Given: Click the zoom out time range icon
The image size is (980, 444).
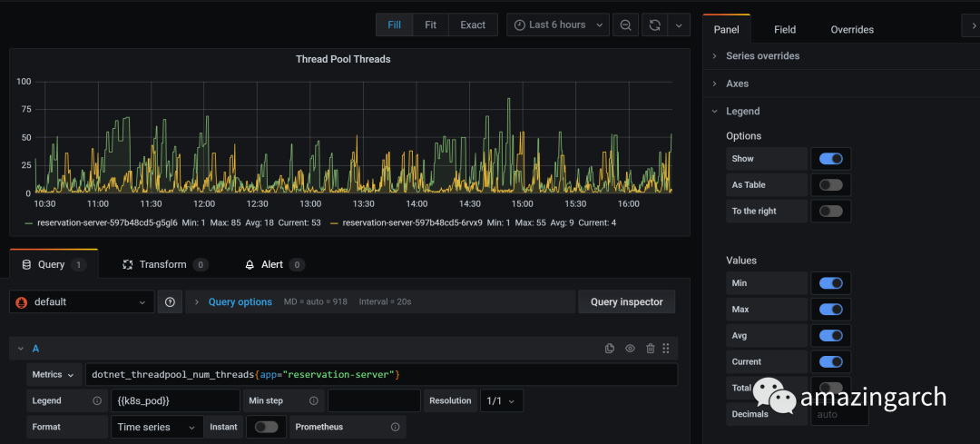Looking at the screenshot, I should tap(625, 25).
